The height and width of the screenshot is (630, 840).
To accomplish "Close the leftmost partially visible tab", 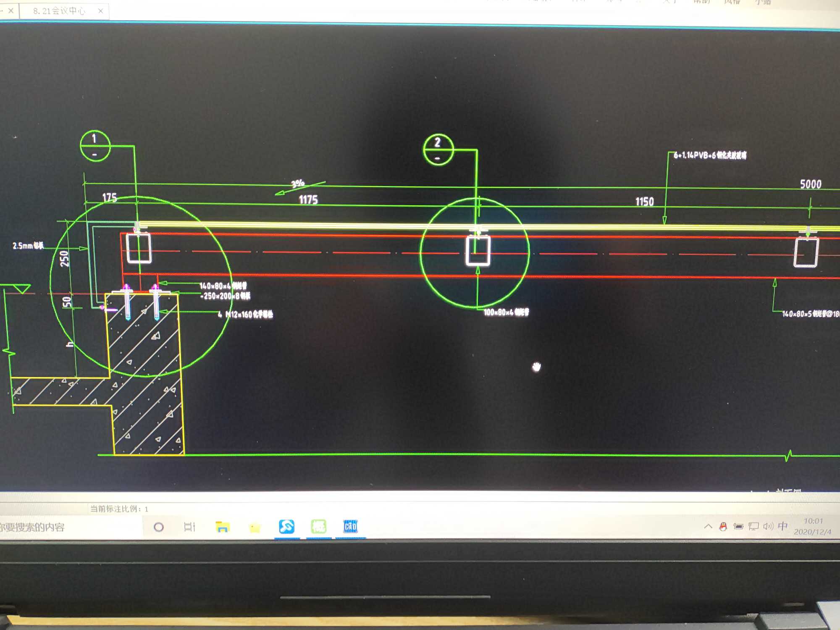I will (x=11, y=10).
